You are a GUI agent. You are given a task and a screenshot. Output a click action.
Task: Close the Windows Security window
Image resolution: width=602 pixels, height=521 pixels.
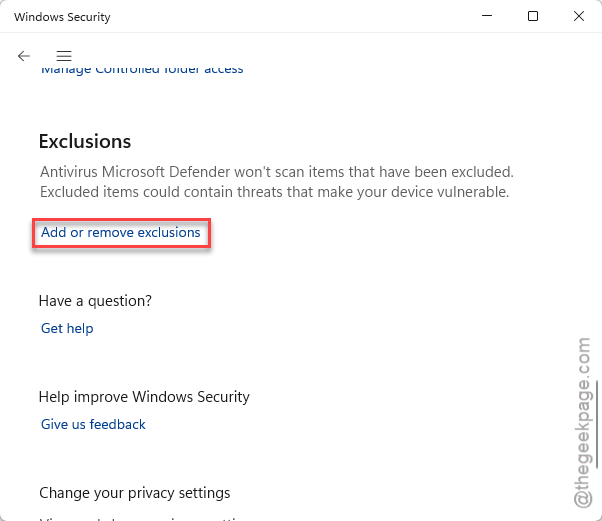[x=579, y=16]
